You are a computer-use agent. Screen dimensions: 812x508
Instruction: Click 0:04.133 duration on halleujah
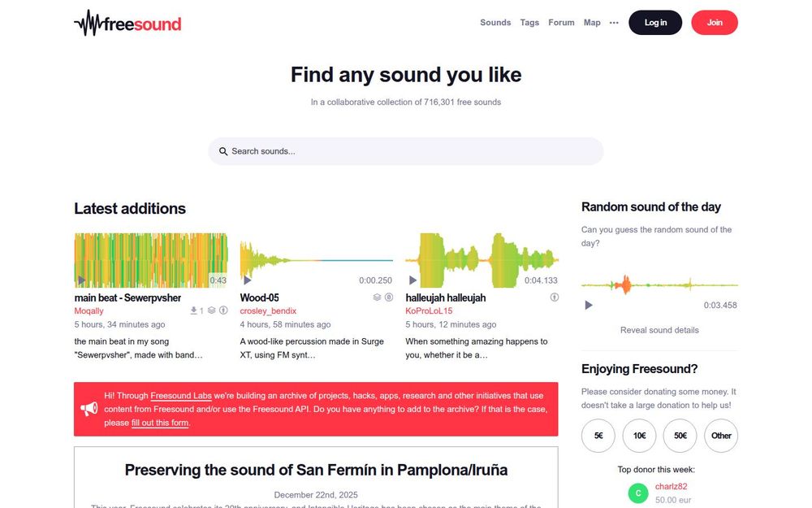click(541, 280)
